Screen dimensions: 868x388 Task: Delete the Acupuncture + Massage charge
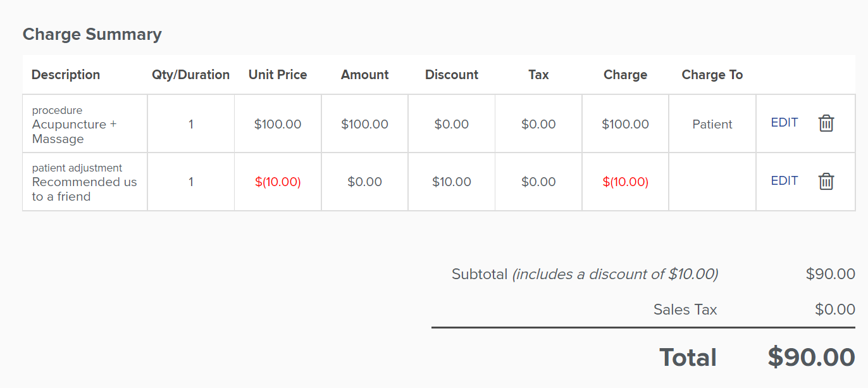826,123
